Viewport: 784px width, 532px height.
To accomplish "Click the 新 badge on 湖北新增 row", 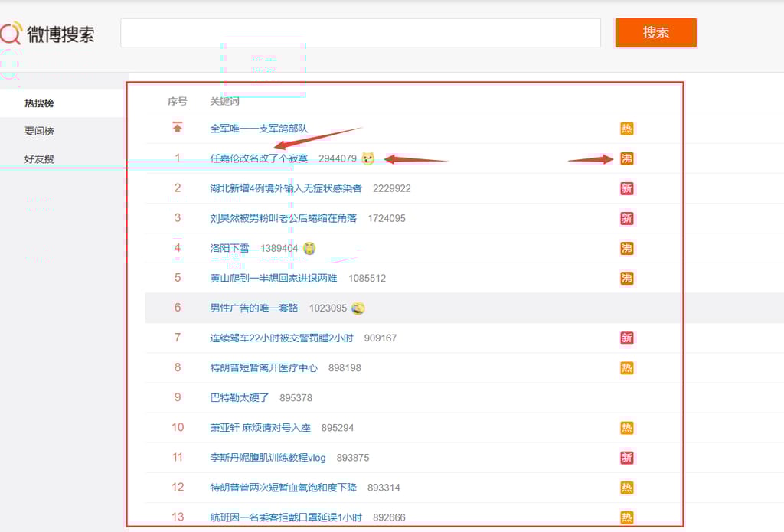I will 626,188.
